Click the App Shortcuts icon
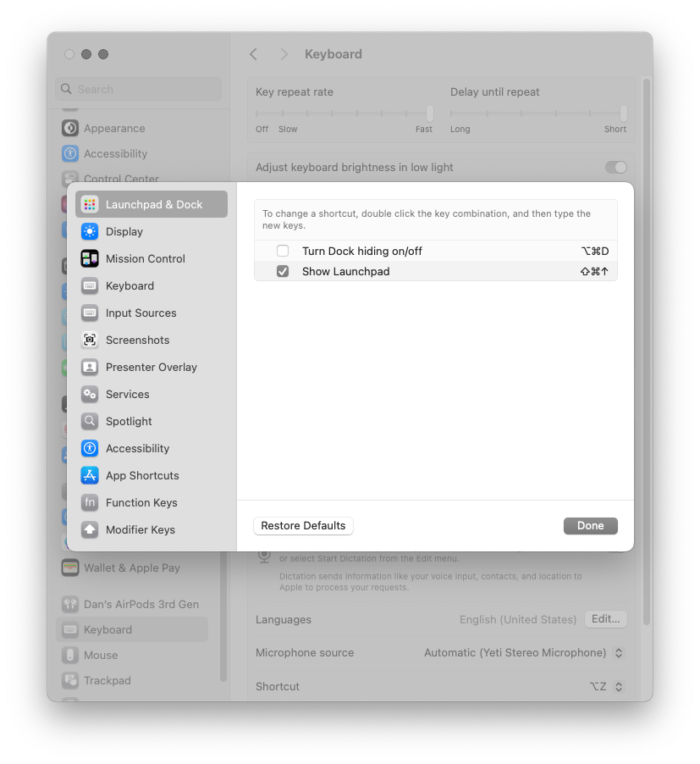This screenshot has width=700, height=764. [90, 475]
